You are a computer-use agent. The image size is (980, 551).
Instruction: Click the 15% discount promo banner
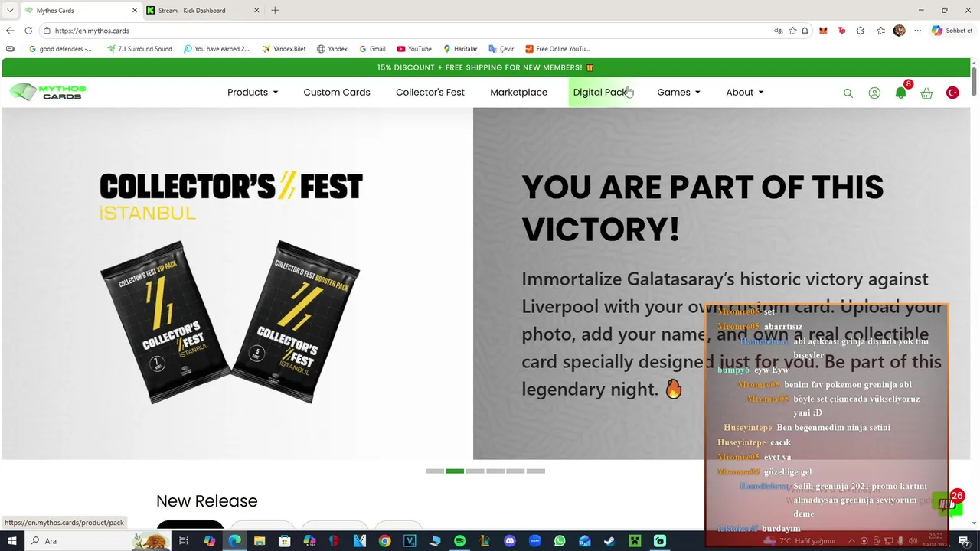[485, 67]
